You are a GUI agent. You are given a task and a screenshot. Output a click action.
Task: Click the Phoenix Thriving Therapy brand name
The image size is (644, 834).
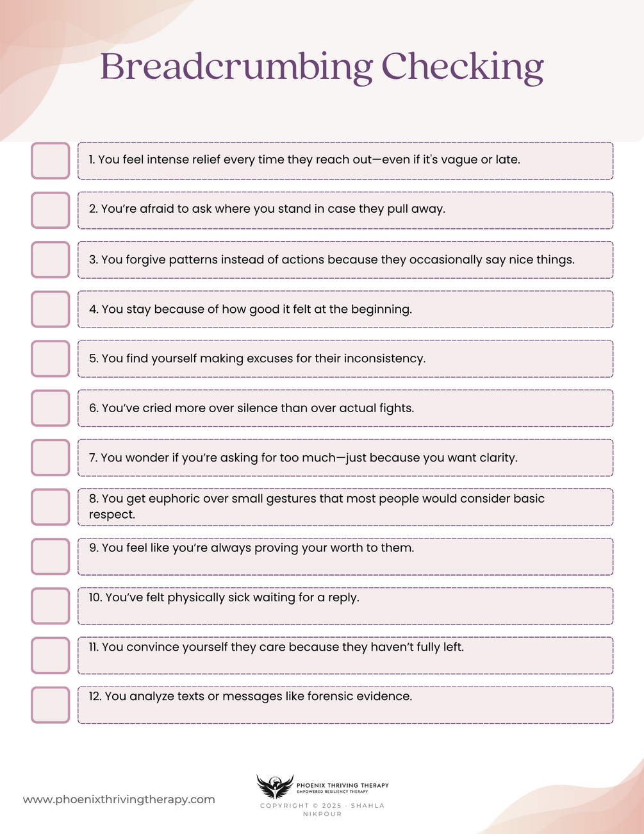[342, 785]
